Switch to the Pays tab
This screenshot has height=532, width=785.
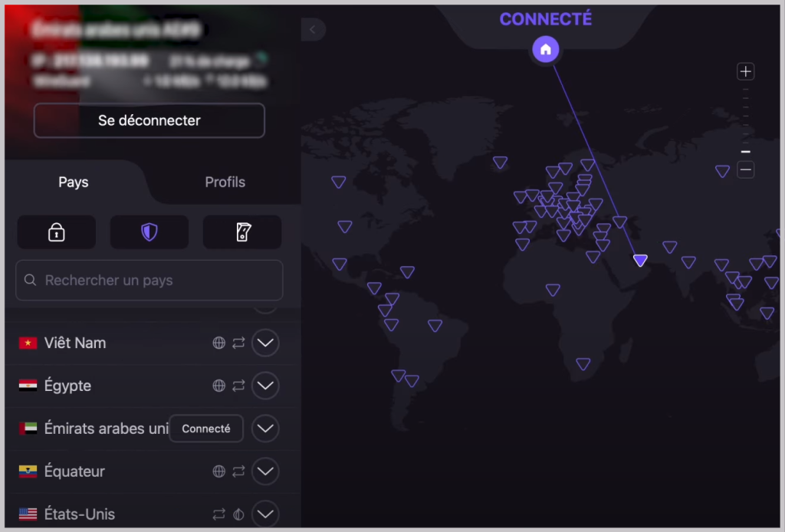tap(74, 182)
